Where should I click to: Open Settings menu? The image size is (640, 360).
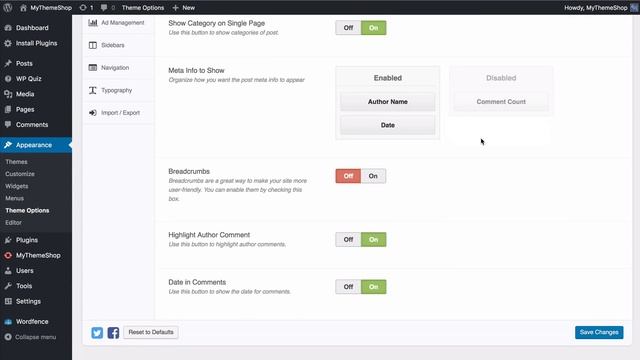[x=28, y=301]
